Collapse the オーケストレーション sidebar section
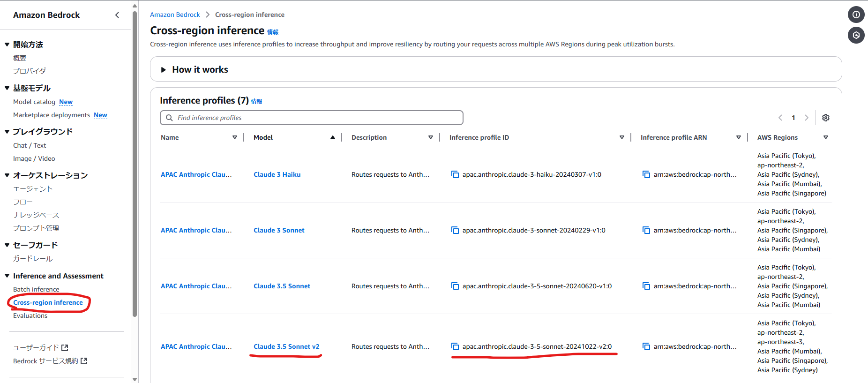 (7, 175)
